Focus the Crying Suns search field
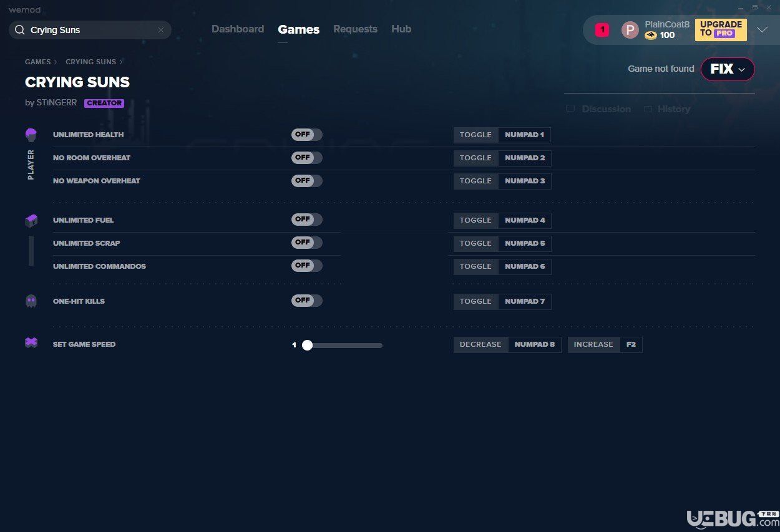 pos(90,30)
